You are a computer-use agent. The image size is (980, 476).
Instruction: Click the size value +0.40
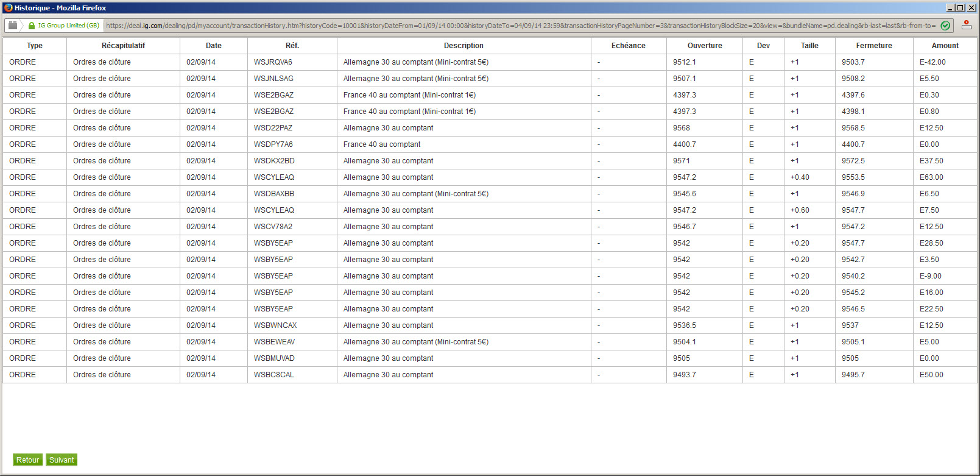pyautogui.click(x=800, y=177)
